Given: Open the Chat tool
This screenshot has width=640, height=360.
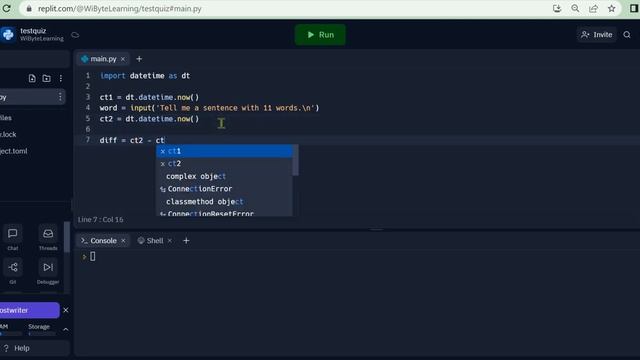Looking at the screenshot, I should click(13, 238).
